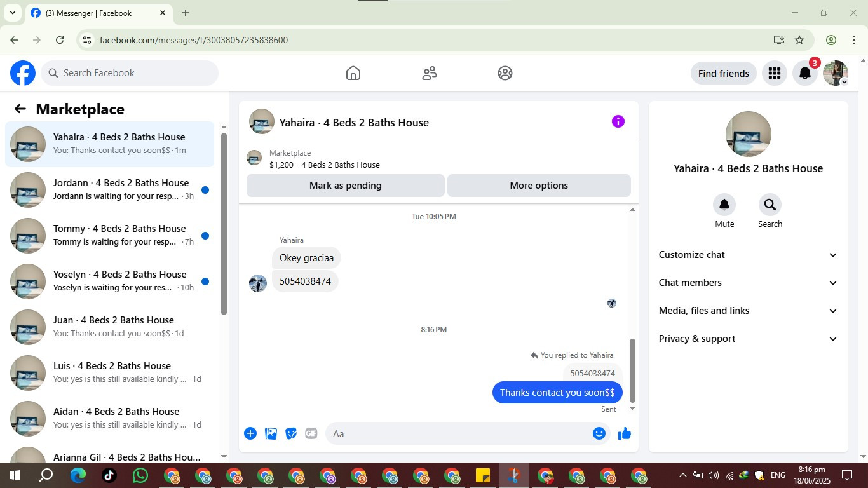Expand the Chat members section
The height and width of the screenshot is (488, 868).
click(x=749, y=283)
